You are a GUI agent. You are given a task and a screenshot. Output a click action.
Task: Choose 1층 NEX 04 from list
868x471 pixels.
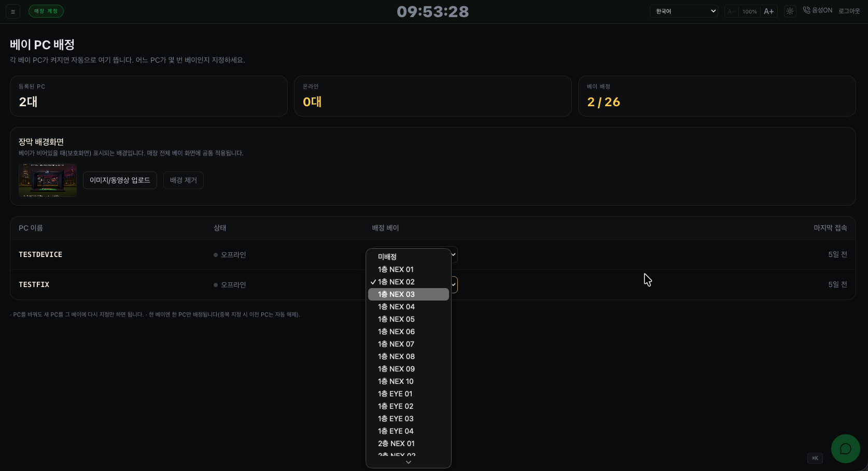pos(409,307)
